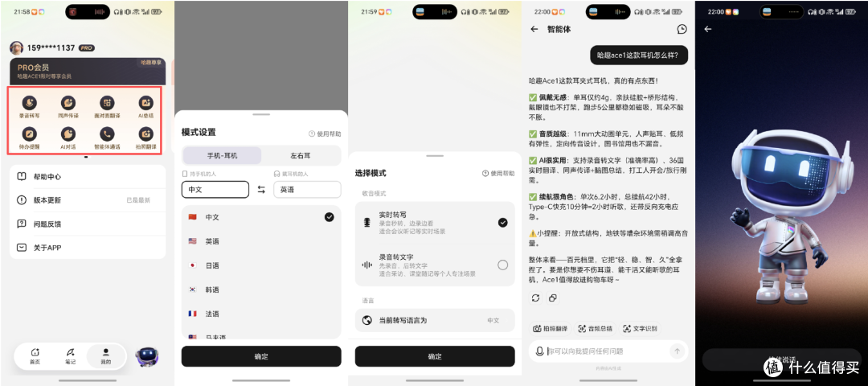Change 当前转写语言为 language setting
This screenshot has width=868, height=386.
[x=435, y=320]
